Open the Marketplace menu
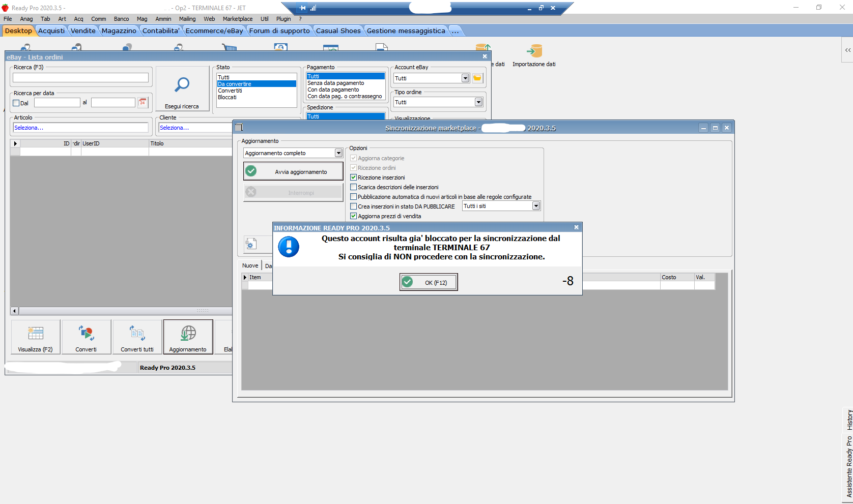 (237, 19)
